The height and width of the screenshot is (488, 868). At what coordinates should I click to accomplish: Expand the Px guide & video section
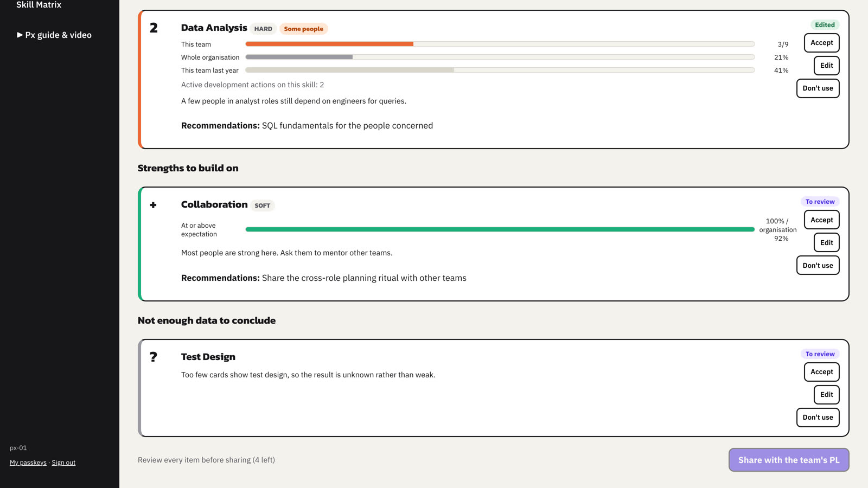(54, 35)
